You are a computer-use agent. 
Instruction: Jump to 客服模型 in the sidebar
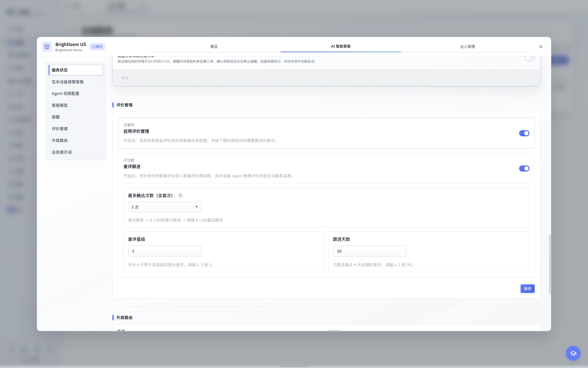pos(76,105)
